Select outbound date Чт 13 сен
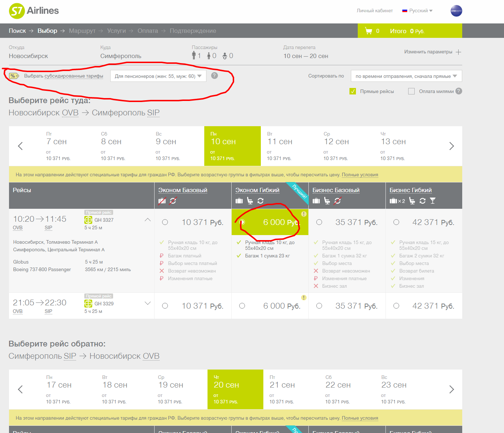The height and width of the screenshot is (433, 504). [403, 146]
